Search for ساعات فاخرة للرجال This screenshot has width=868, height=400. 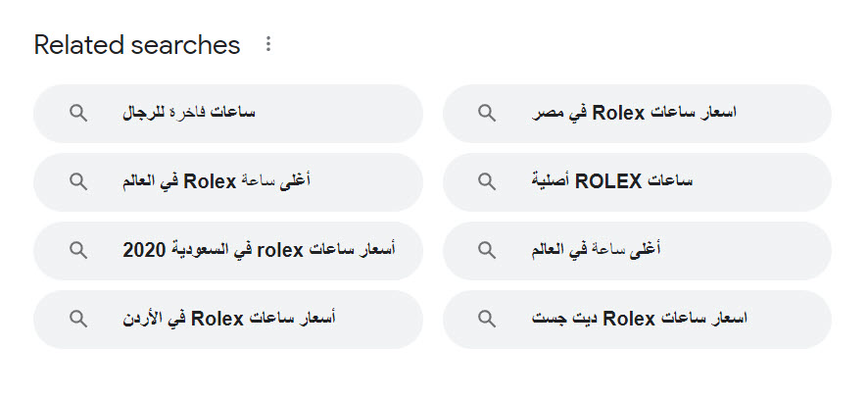click(188, 113)
